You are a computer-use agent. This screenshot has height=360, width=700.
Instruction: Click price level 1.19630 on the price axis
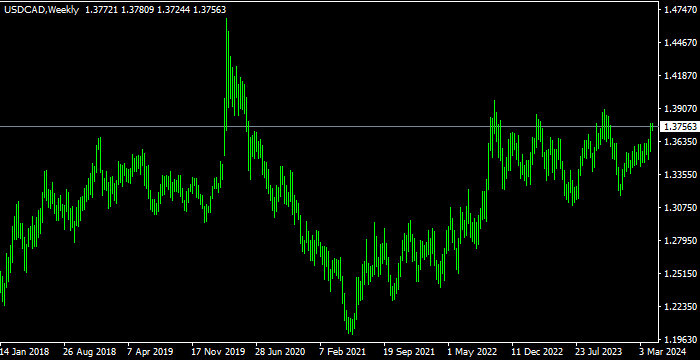click(681, 339)
